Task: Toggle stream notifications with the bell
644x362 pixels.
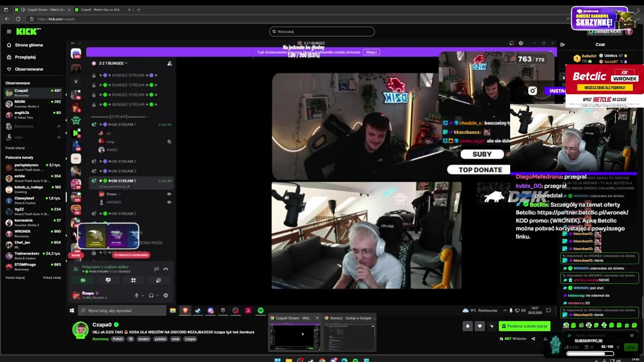Action: click(467, 326)
